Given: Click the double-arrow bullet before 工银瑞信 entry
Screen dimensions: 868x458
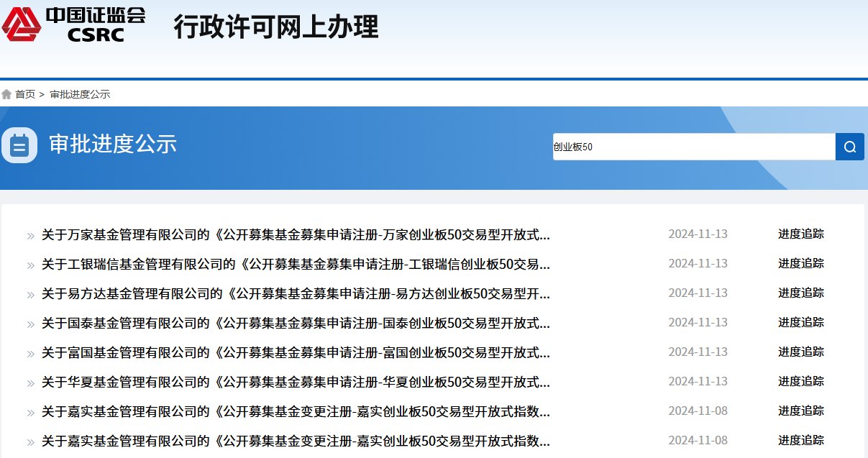Looking at the screenshot, I should (x=31, y=265).
